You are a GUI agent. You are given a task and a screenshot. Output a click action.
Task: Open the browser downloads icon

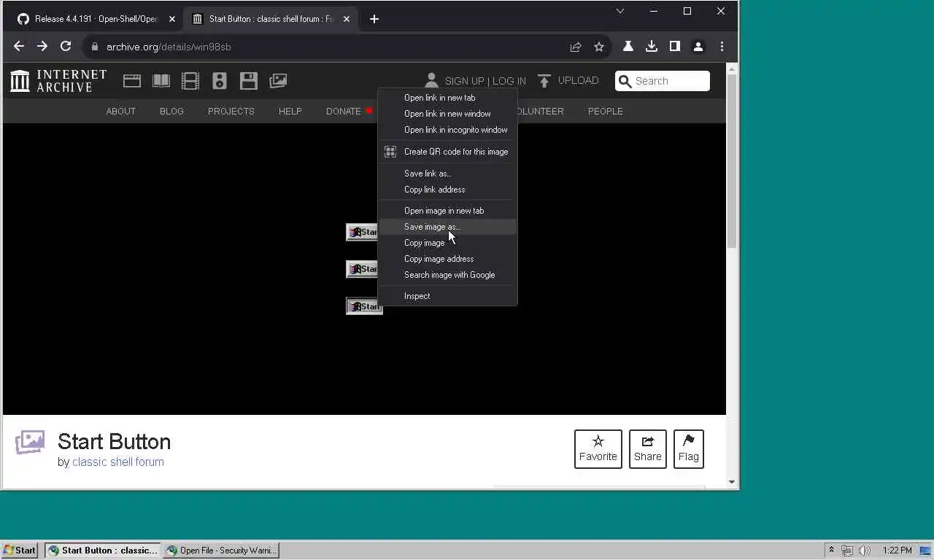pos(652,46)
